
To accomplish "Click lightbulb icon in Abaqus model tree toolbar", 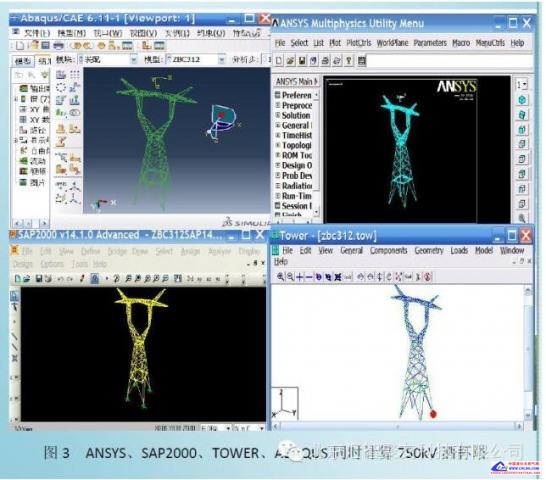I will (45, 75).
